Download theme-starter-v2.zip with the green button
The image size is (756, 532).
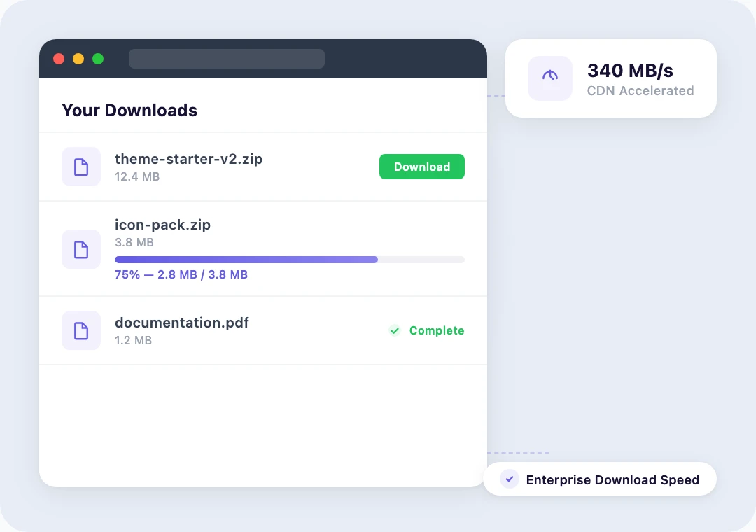[x=422, y=167]
